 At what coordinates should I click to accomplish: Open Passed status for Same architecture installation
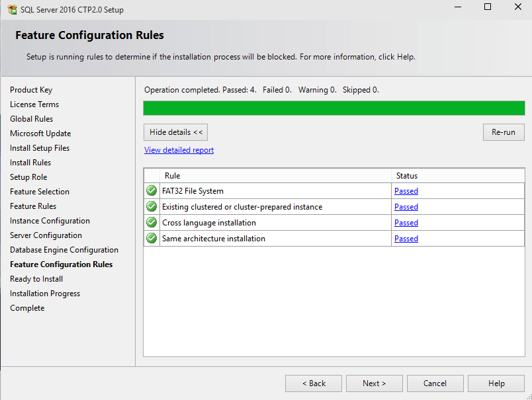406,239
